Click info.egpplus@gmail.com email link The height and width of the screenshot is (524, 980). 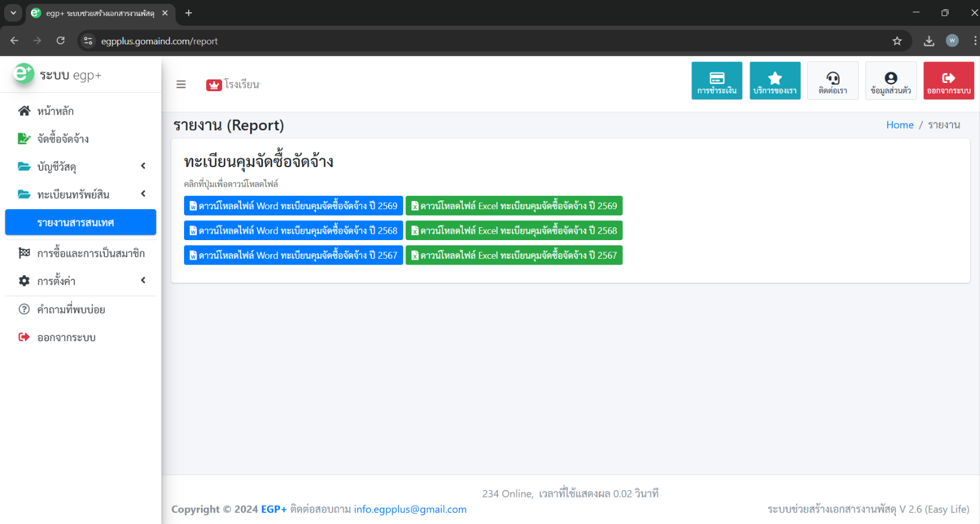tap(410, 509)
